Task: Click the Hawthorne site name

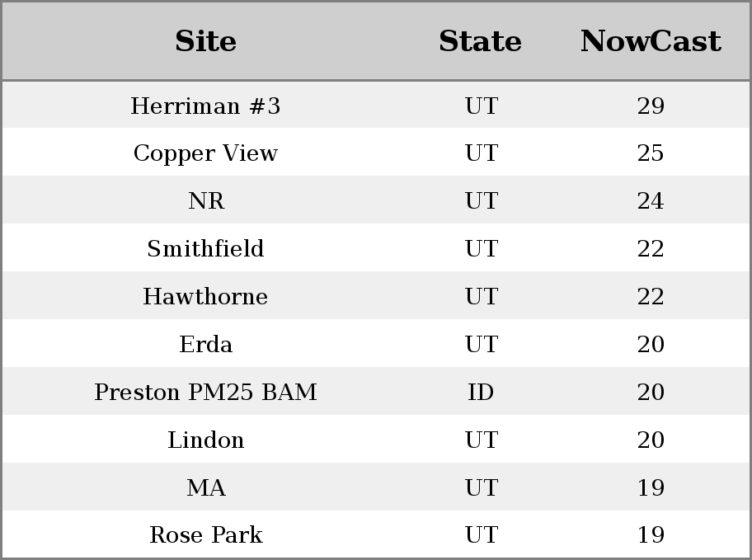Action: click(205, 297)
